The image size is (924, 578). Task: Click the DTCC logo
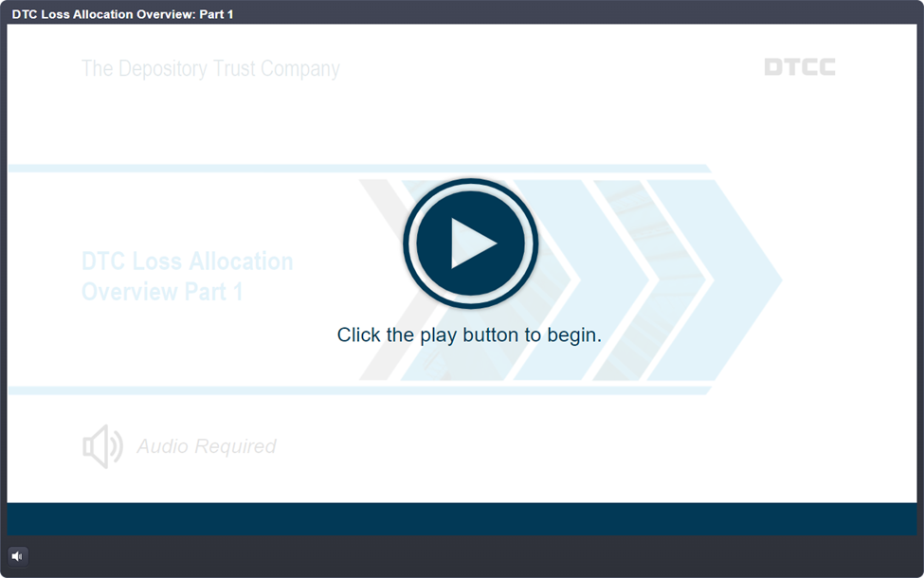click(800, 67)
